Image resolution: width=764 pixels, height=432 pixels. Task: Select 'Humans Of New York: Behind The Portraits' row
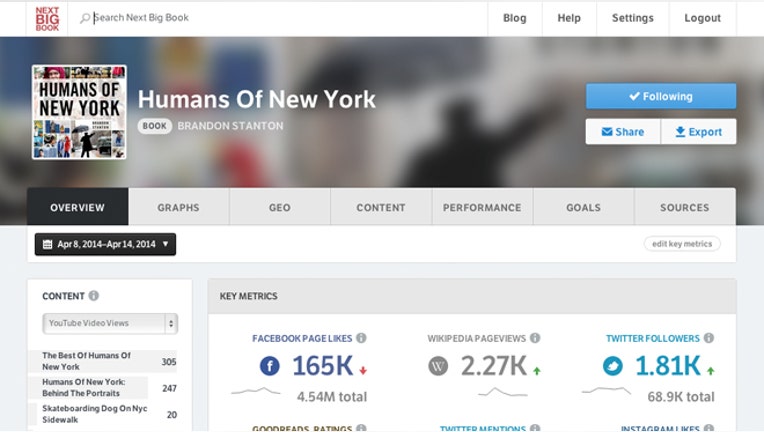[x=102, y=388]
